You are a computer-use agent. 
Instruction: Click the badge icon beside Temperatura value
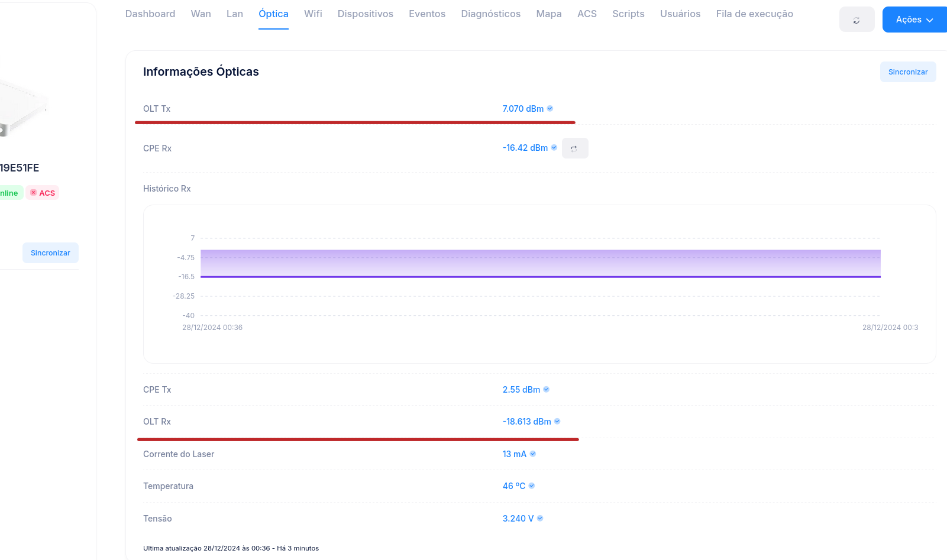coord(532,486)
